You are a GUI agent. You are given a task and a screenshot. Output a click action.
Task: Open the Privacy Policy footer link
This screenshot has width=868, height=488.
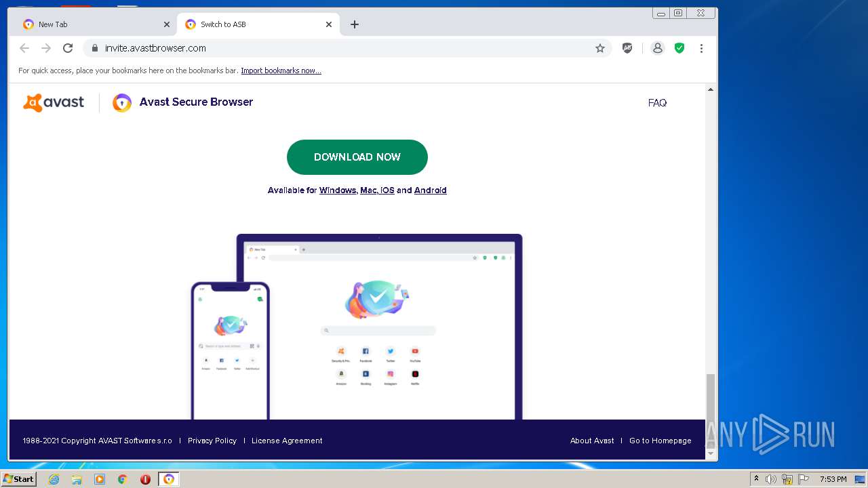[x=212, y=441]
